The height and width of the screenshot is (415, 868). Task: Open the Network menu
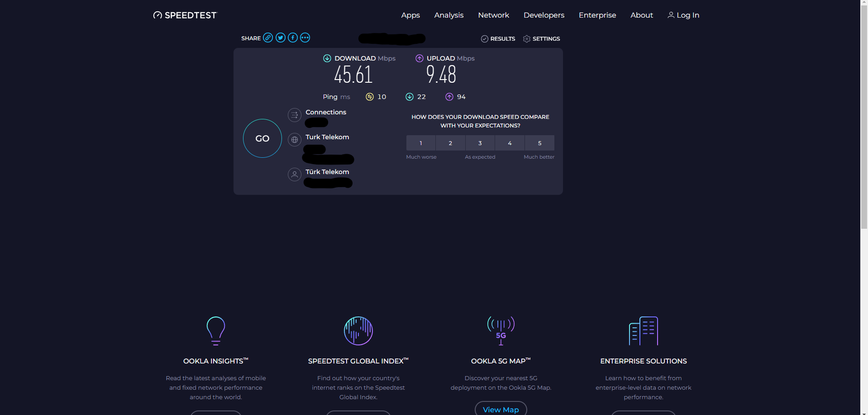tap(494, 15)
